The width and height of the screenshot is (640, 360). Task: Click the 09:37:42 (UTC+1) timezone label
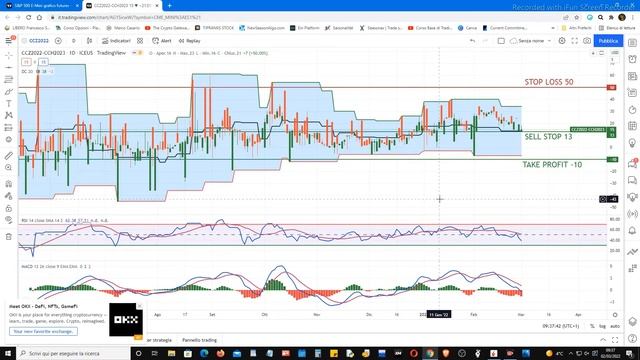click(560, 326)
